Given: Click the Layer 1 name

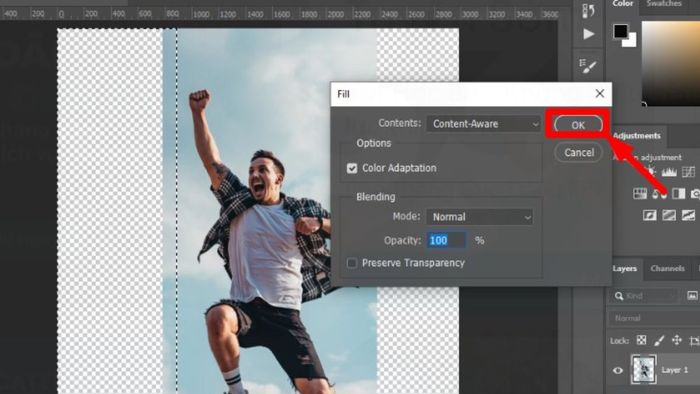Looking at the screenshot, I should [x=674, y=370].
